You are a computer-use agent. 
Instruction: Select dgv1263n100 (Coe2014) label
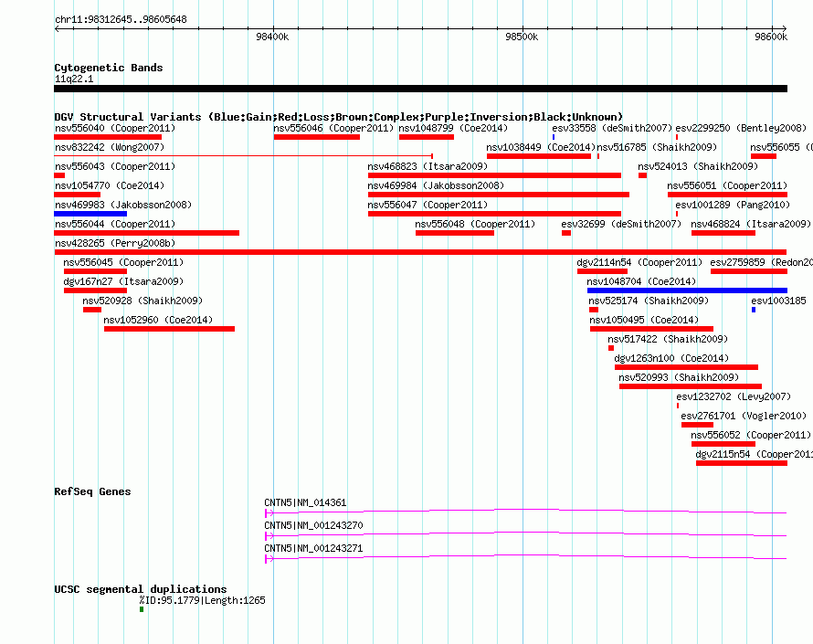[671, 358]
